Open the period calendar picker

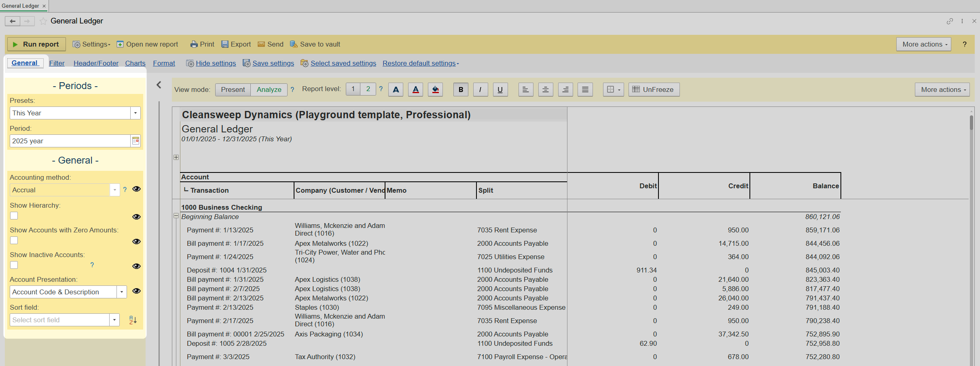coord(135,141)
